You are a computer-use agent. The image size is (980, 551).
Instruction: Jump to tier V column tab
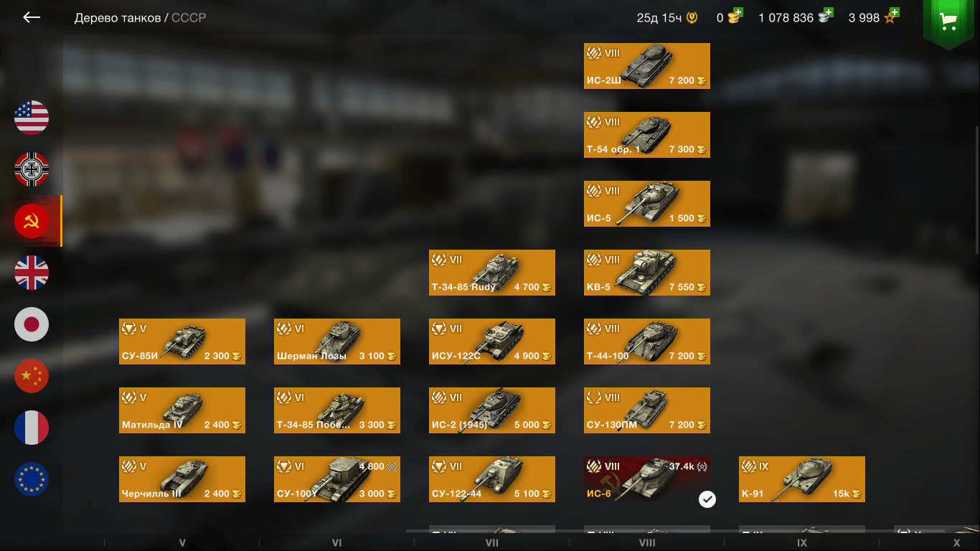coord(182,543)
